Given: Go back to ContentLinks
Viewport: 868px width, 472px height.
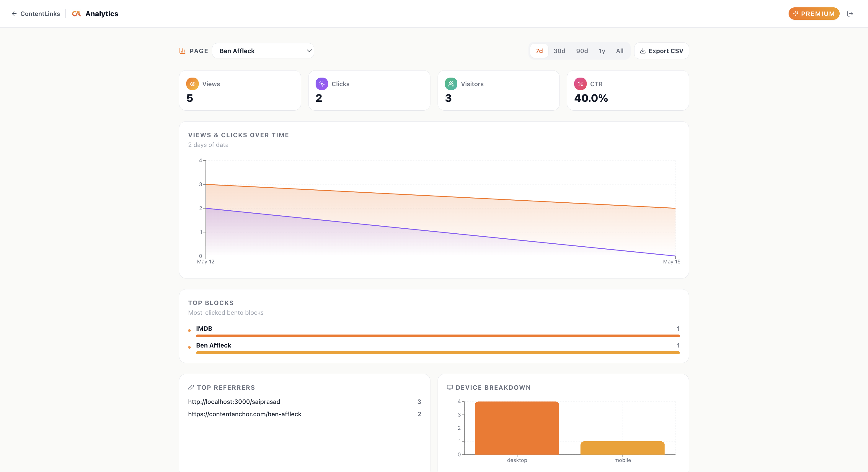Looking at the screenshot, I should (x=36, y=14).
